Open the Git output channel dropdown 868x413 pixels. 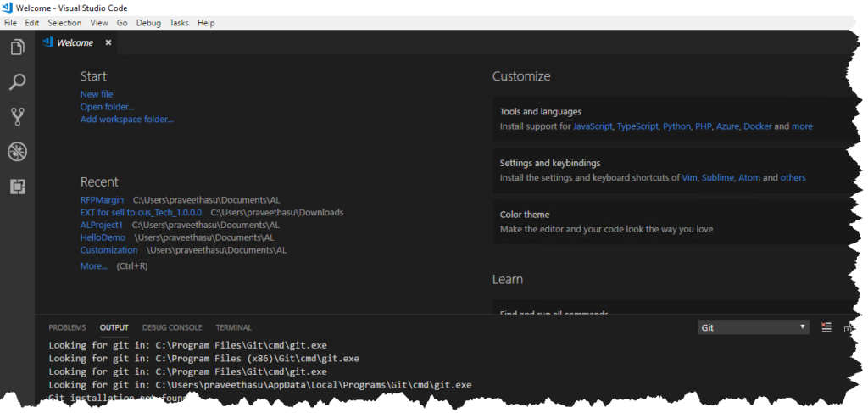754,327
